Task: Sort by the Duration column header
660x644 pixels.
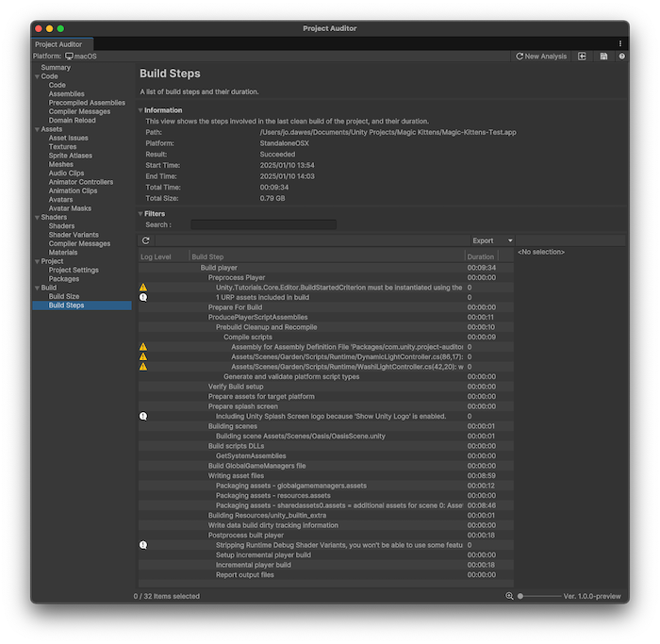Action: pos(481,256)
